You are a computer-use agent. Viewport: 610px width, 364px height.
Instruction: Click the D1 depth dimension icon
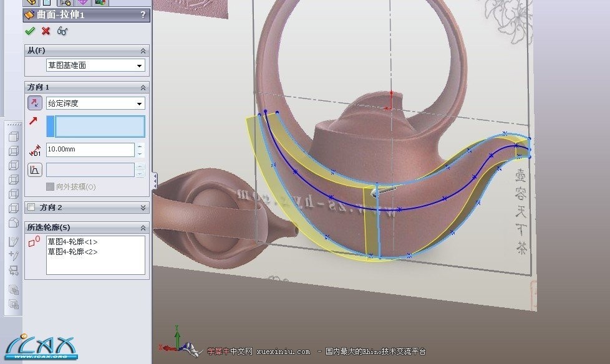35,150
